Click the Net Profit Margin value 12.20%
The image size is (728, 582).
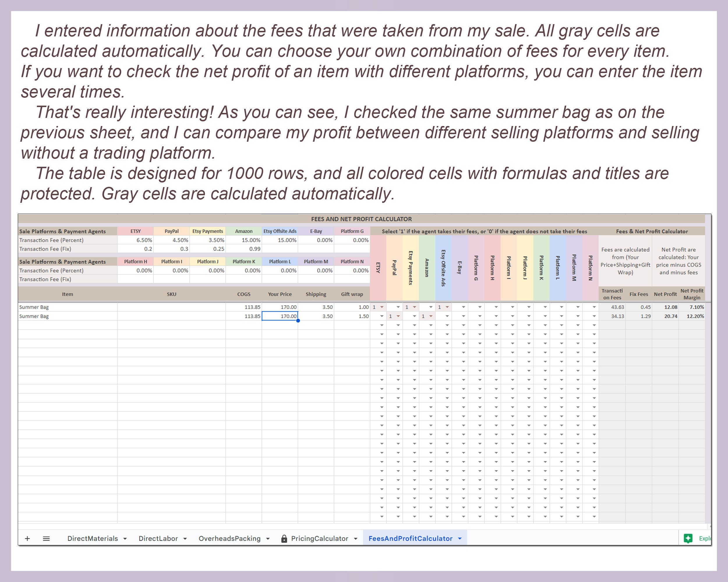[692, 316]
